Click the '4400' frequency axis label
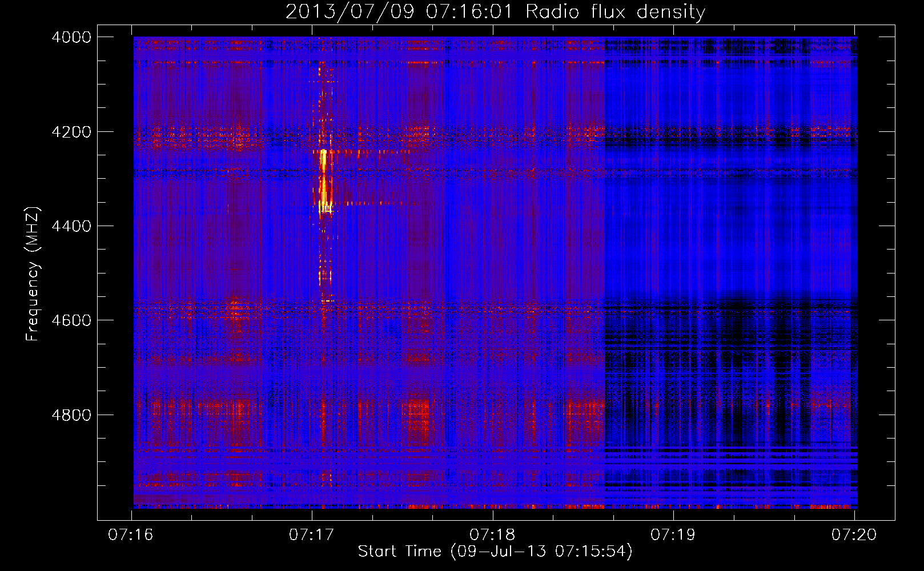Screen dimensions: 924x571 71,226
